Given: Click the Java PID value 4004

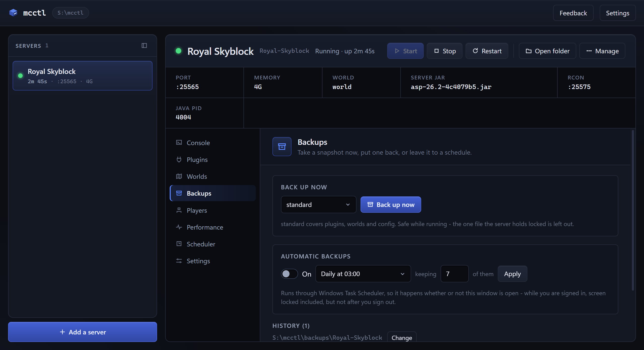Looking at the screenshot, I should [183, 117].
